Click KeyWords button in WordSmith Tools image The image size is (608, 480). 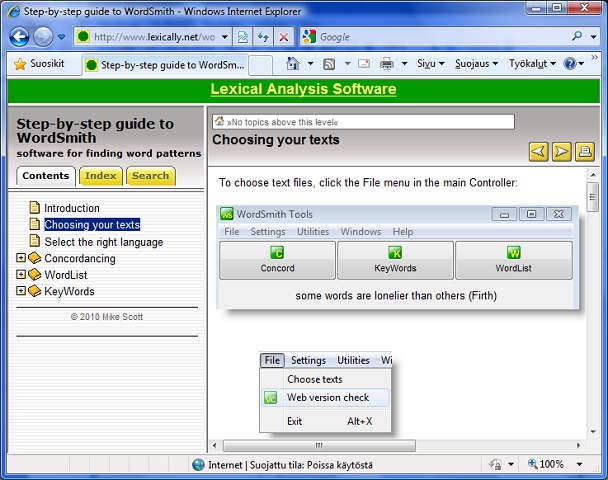tap(395, 260)
